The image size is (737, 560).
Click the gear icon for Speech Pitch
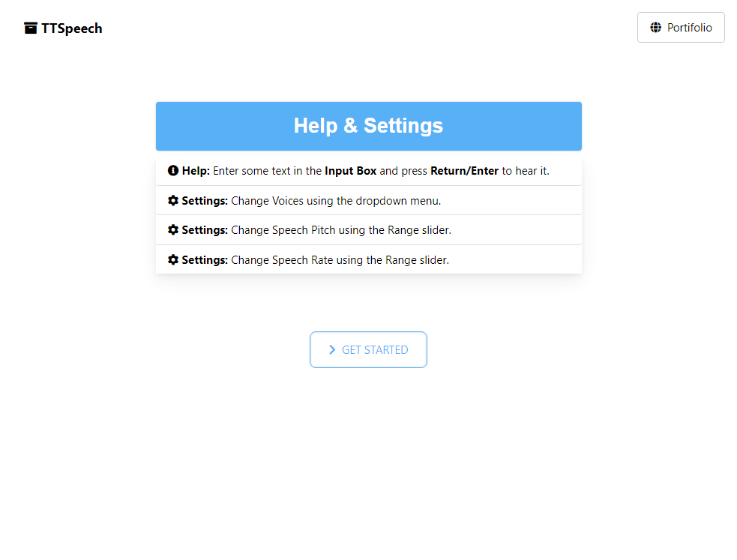pyautogui.click(x=173, y=229)
